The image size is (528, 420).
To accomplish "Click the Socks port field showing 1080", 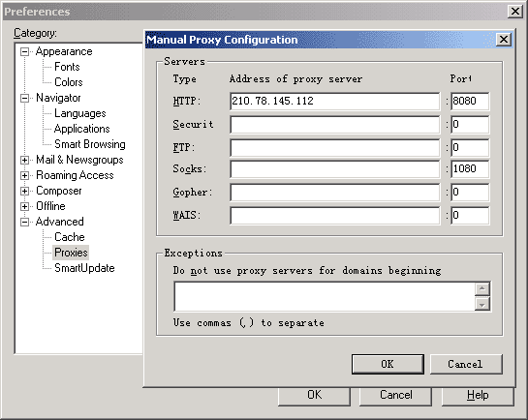I will pos(470,168).
